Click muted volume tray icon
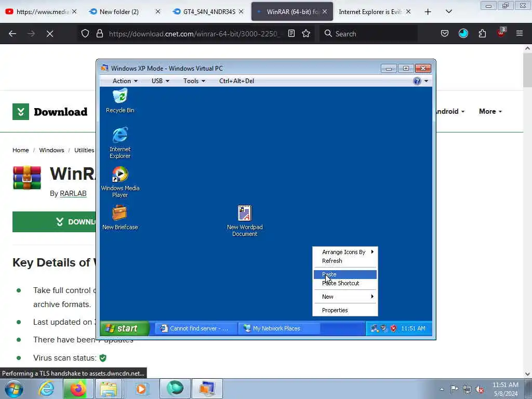Image resolution: width=532 pixels, height=399 pixels. click(480, 389)
